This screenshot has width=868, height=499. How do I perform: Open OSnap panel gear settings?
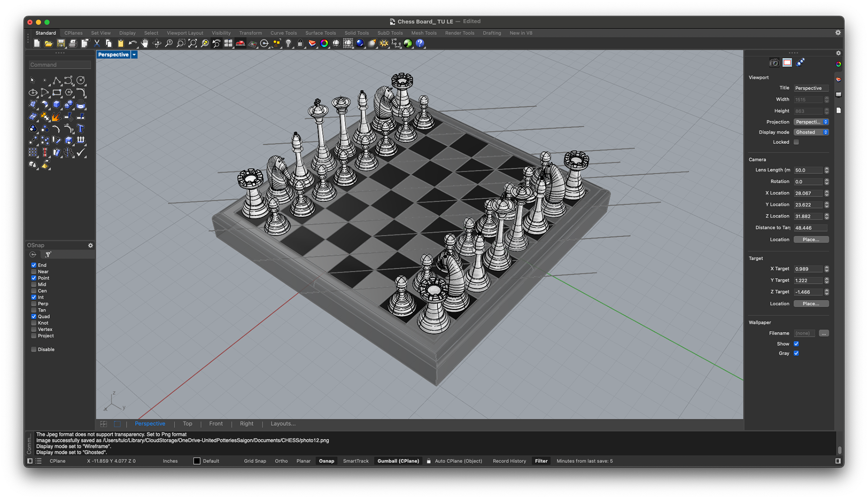pyautogui.click(x=90, y=245)
